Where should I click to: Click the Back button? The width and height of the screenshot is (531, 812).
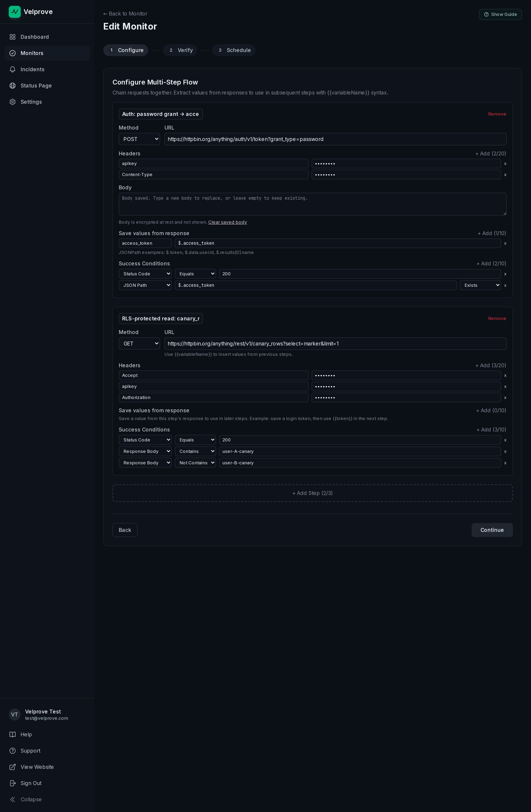(125, 530)
